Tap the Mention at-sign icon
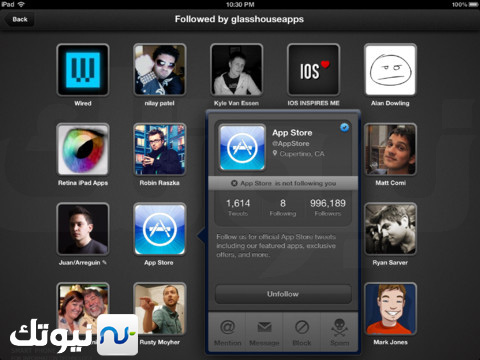 [228, 327]
